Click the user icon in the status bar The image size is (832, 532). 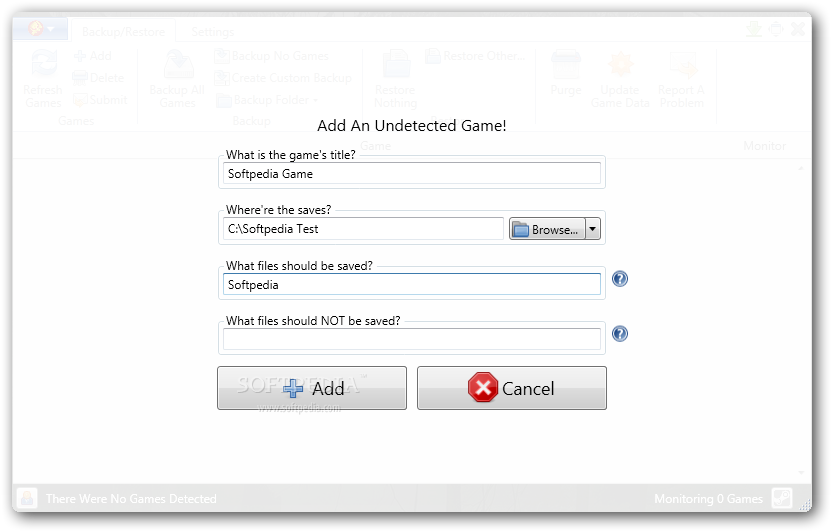point(27,498)
